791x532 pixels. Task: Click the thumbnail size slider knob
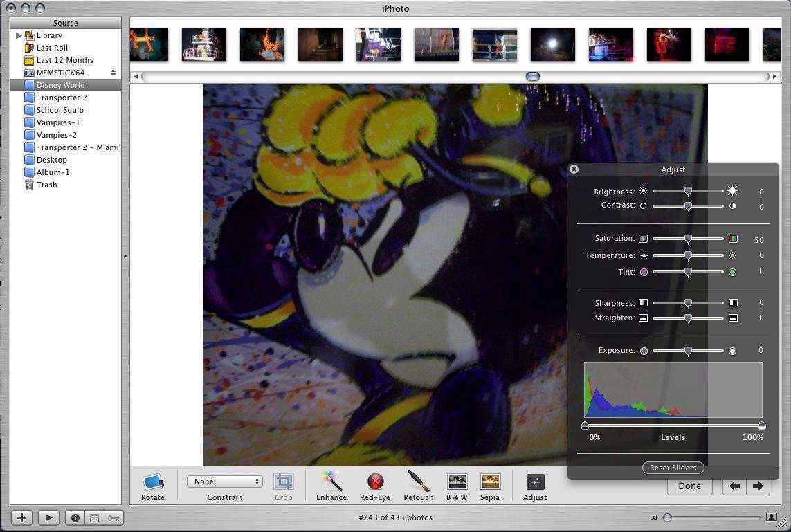coord(667,517)
